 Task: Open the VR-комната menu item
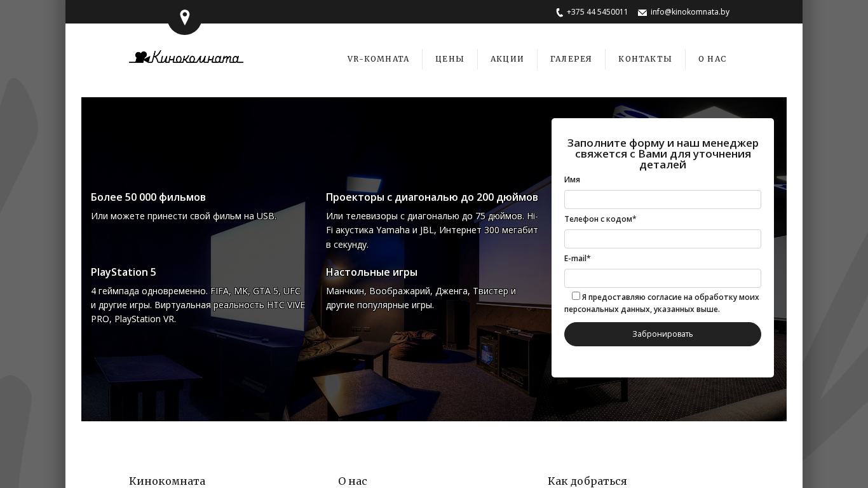378,59
